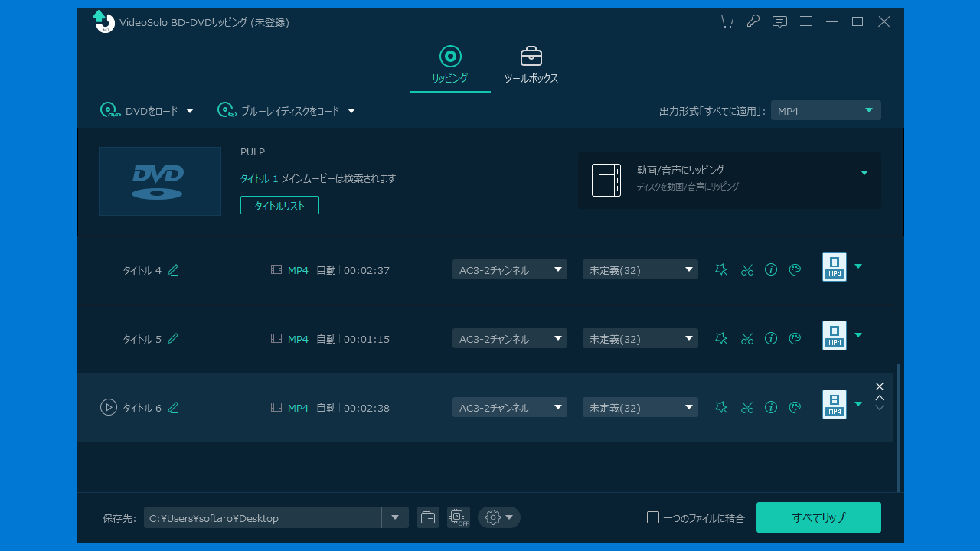The width and height of the screenshot is (980, 551).
Task: Open the scissors cut tool for タイトル 6
Action: pos(747,407)
